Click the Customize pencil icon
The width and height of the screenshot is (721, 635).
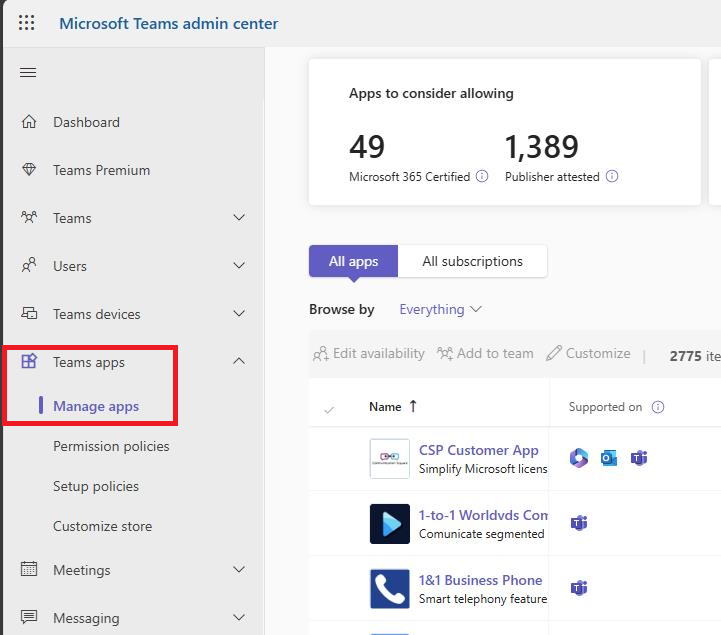pos(554,353)
